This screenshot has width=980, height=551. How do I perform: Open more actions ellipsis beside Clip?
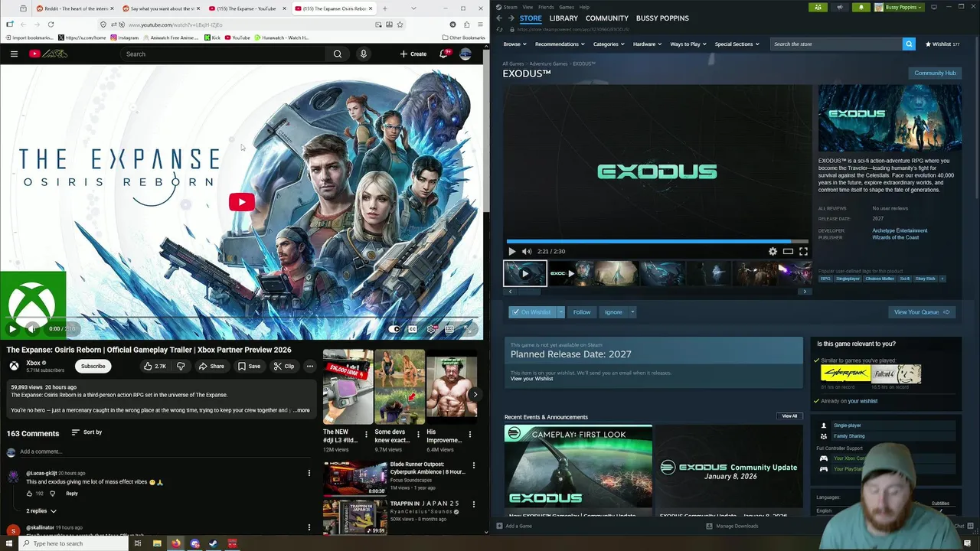click(310, 366)
